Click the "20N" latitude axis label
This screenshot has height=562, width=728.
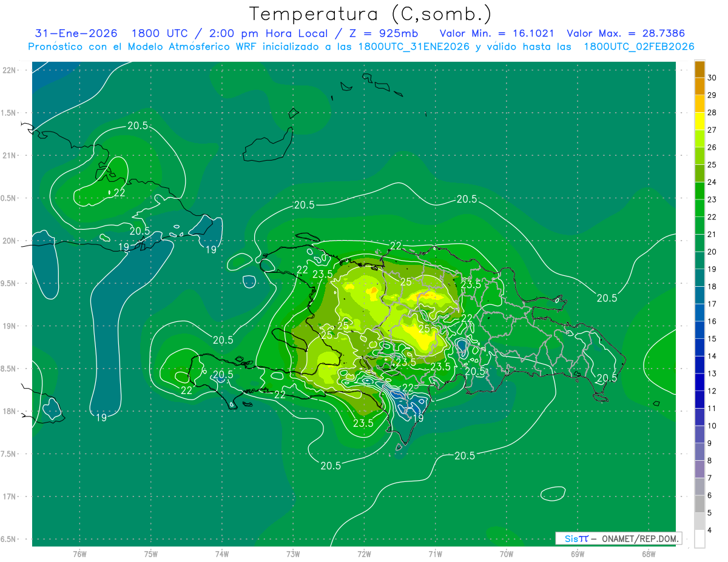click(x=10, y=241)
